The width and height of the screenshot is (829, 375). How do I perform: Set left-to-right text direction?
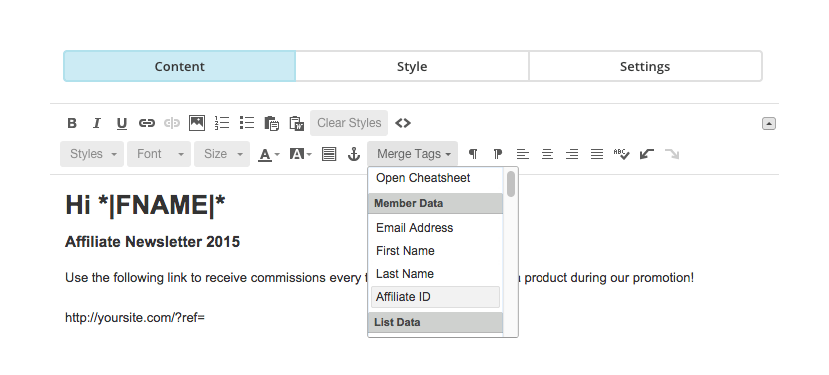coord(473,154)
